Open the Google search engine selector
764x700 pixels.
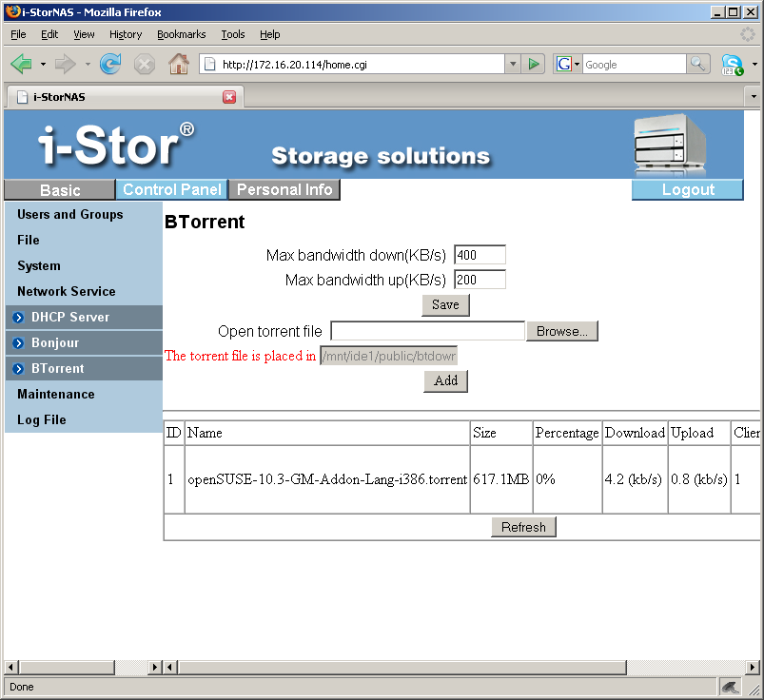coord(568,64)
